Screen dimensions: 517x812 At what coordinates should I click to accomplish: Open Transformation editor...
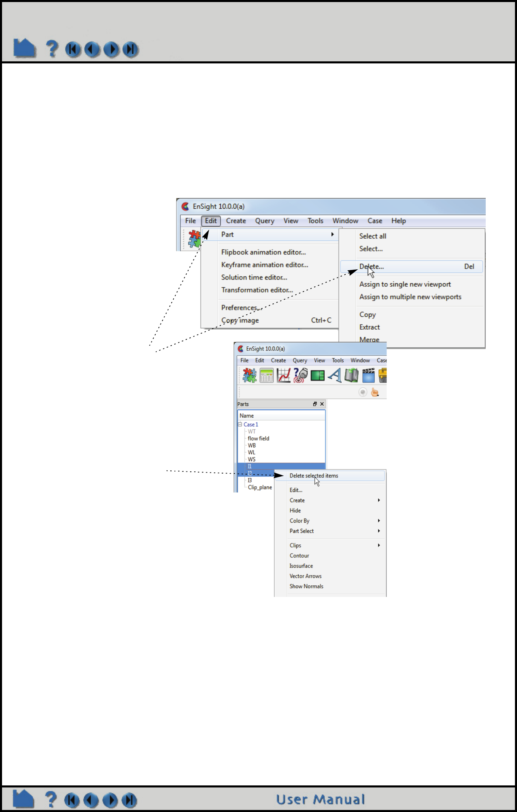pos(257,290)
